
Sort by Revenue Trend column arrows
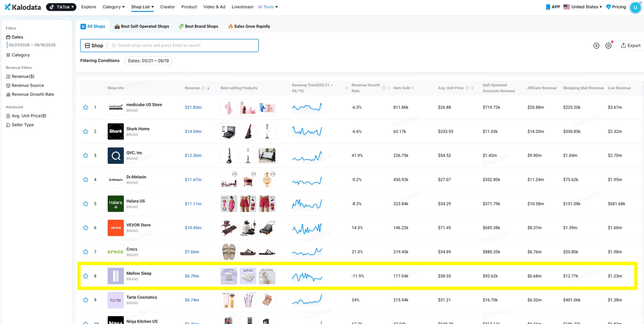[347, 88]
